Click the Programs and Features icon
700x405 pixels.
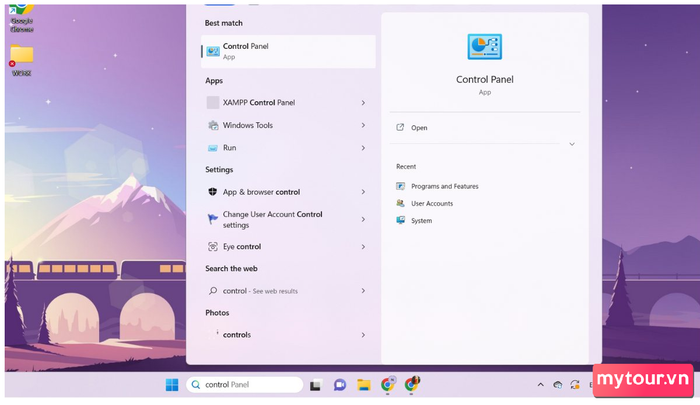click(x=400, y=186)
